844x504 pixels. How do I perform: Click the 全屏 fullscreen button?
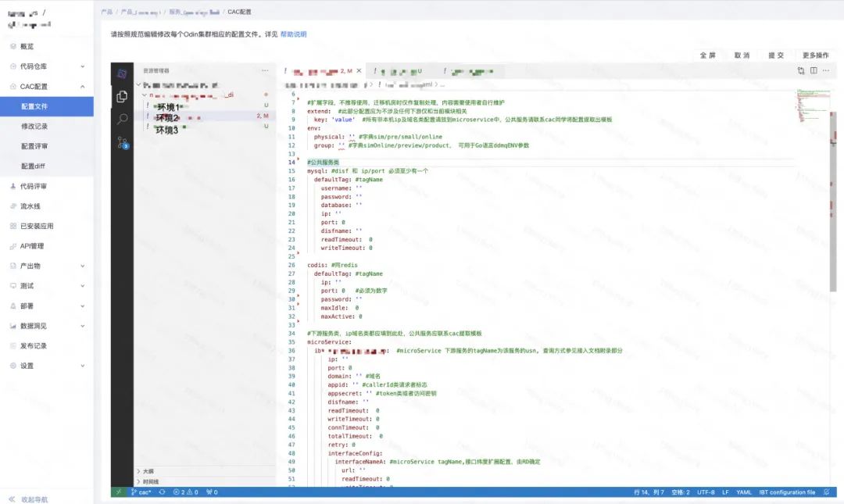[708, 55]
